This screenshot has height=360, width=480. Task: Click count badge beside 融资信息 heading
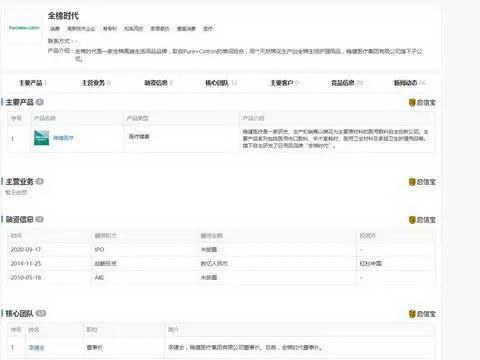pos(40,219)
